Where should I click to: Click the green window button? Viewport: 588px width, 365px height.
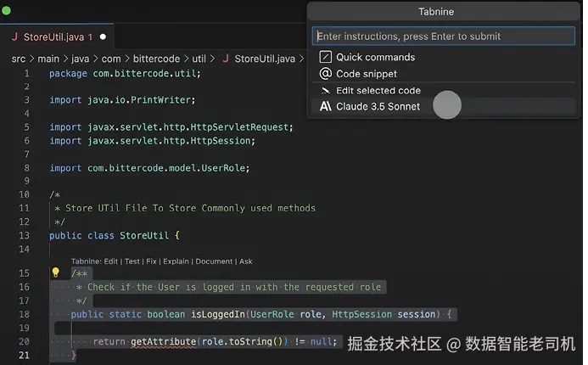(7, 10)
